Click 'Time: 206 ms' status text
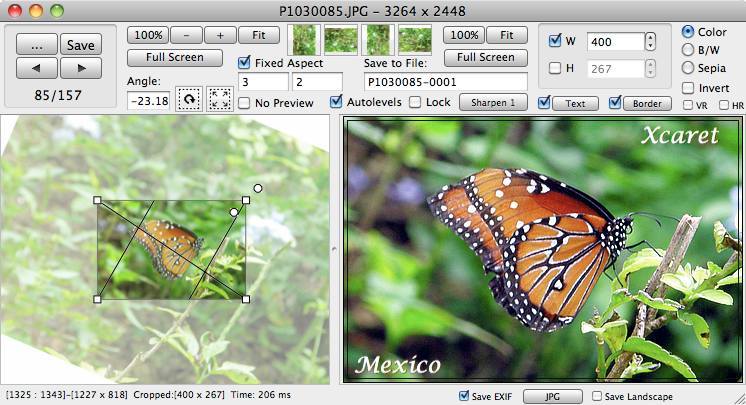 [x=261, y=395]
